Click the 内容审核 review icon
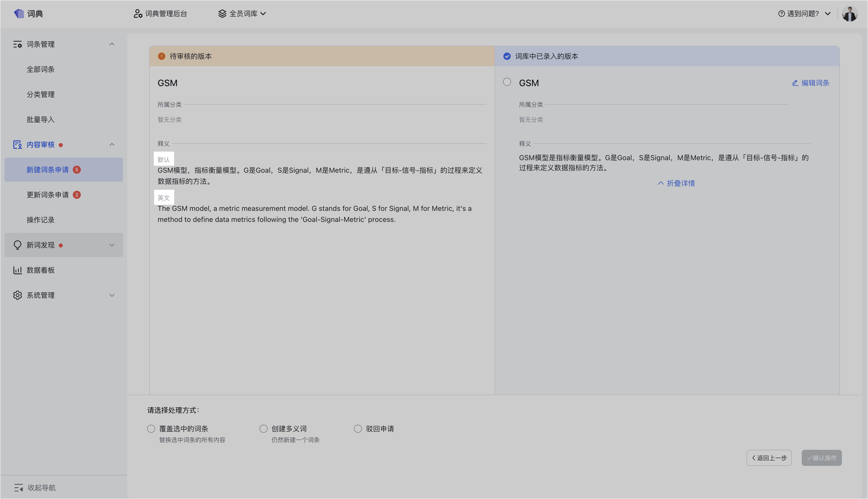This screenshot has height=499, width=868. point(18,145)
